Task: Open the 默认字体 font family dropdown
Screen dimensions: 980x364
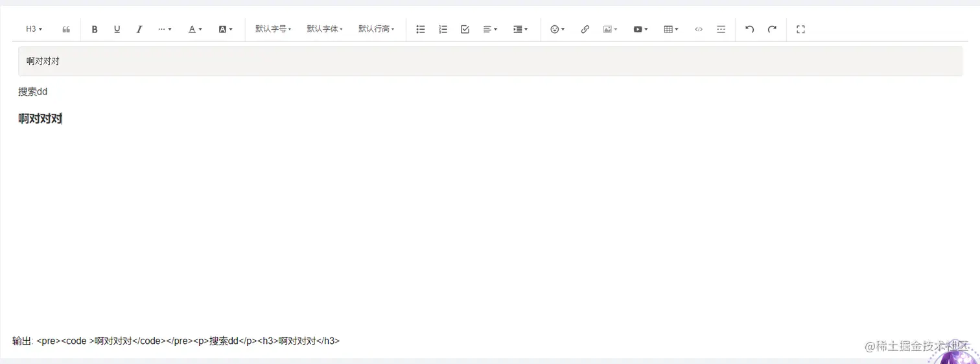Action: click(325, 29)
